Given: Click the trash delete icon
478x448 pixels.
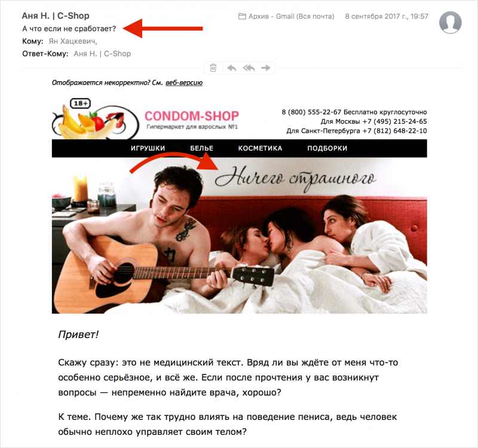Looking at the screenshot, I should [x=213, y=67].
